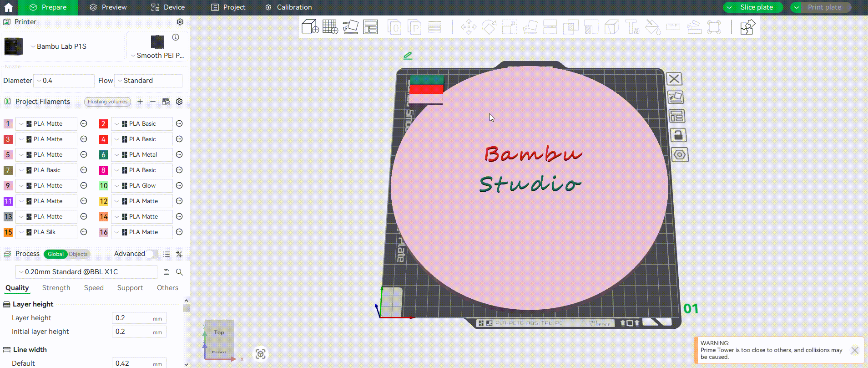Open the process settings list icon
Viewport: 868px width, 368px height.
tap(167, 254)
